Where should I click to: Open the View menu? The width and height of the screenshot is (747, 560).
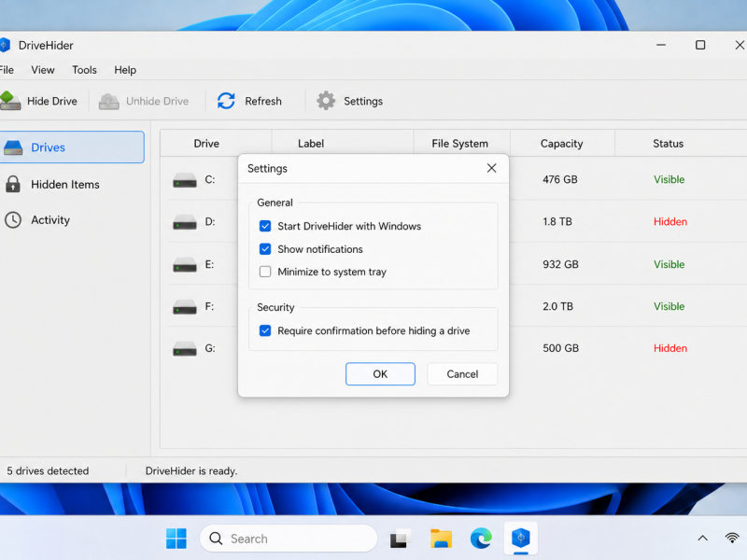click(x=43, y=70)
